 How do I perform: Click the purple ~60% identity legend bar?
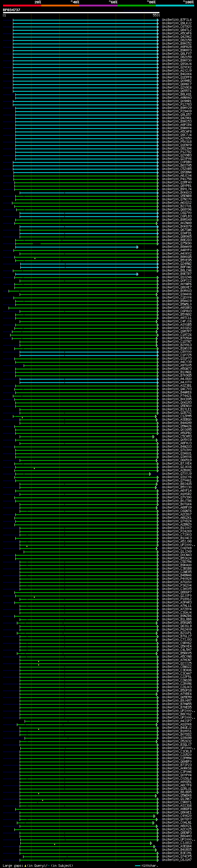(99, 6)
